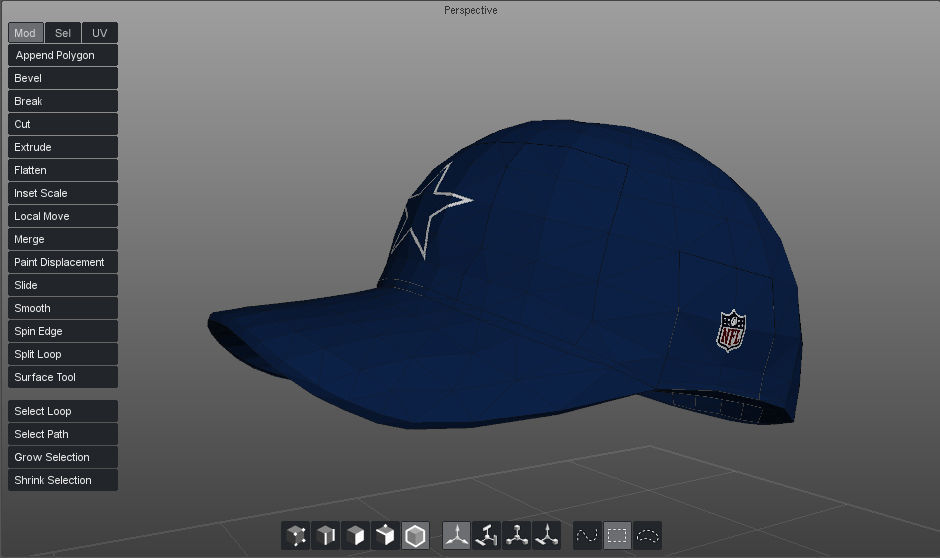Click Grow Selection
The width and height of the screenshot is (940, 558).
pyautogui.click(x=63, y=457)
